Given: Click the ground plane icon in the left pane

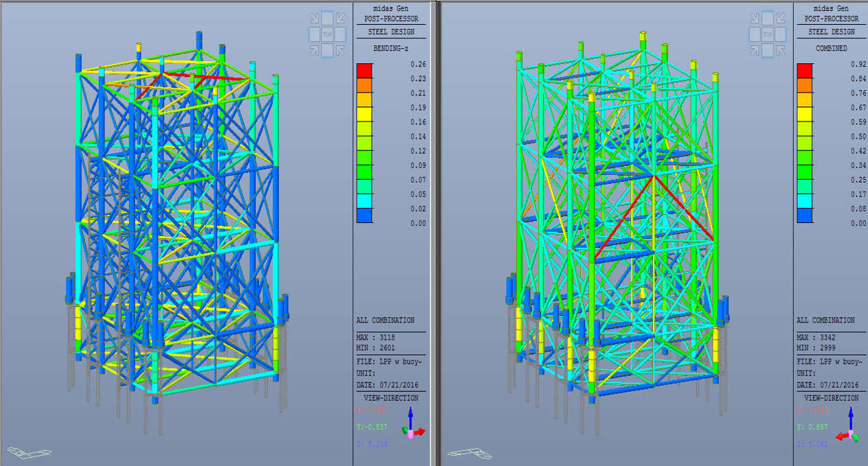Looking at the screenshot, I should pyautogui.click(x=29, y=452).
